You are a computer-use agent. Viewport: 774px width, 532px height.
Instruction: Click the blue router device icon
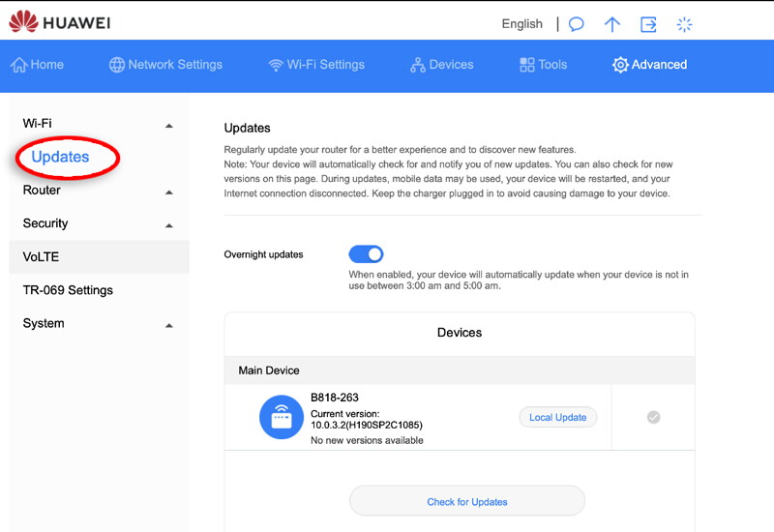[282, 417]
